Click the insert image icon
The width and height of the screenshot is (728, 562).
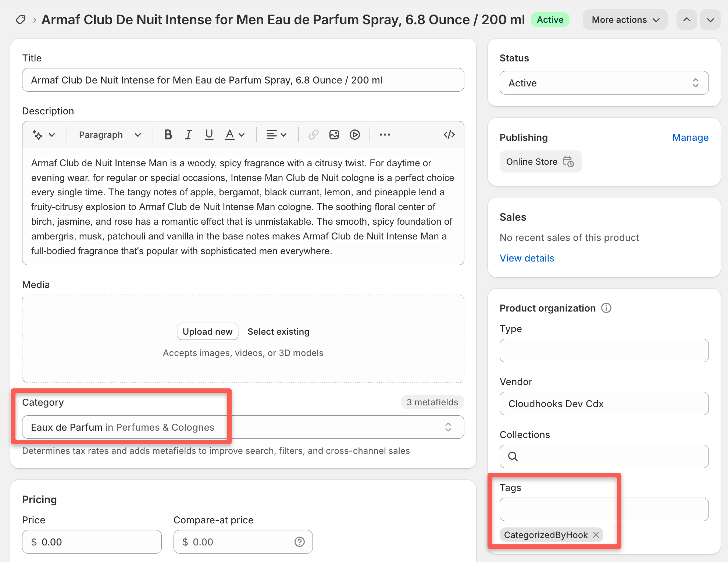tap(334, 135)
